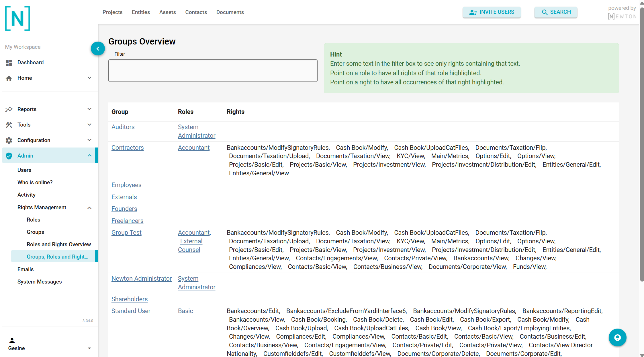
Task: Click the Reports chart icon
Action: (9, 109)
